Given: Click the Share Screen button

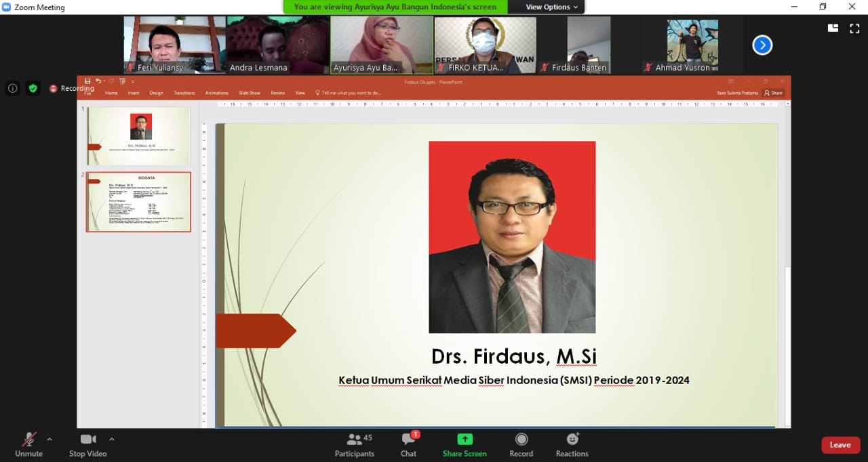Looking at the screenshot, I should click(465, 445).
